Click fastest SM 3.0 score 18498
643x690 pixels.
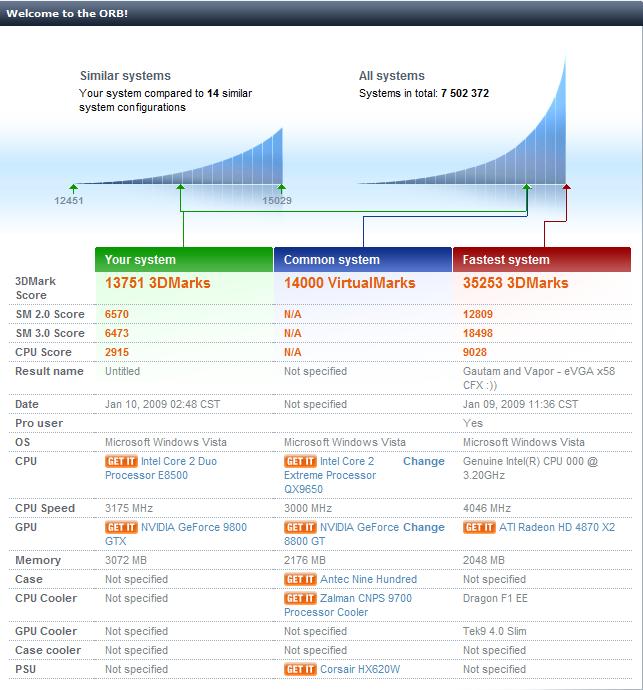[x=478, y=333]
